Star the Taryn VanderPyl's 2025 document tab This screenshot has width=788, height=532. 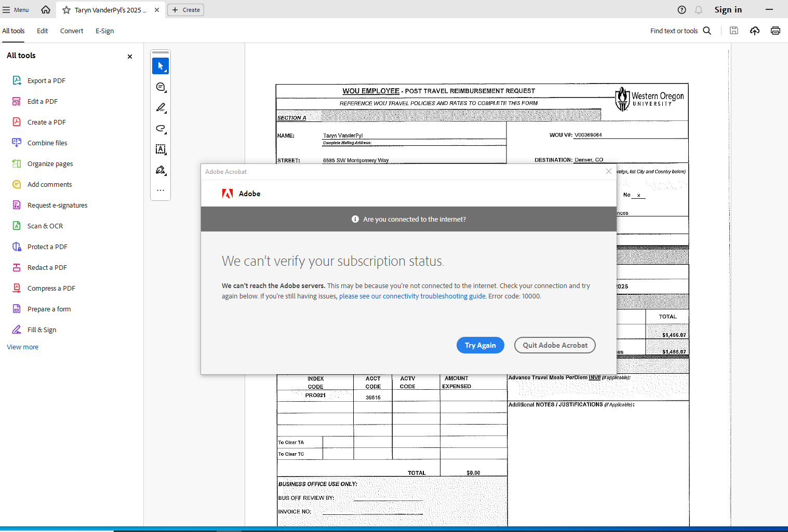click(66, 10)
